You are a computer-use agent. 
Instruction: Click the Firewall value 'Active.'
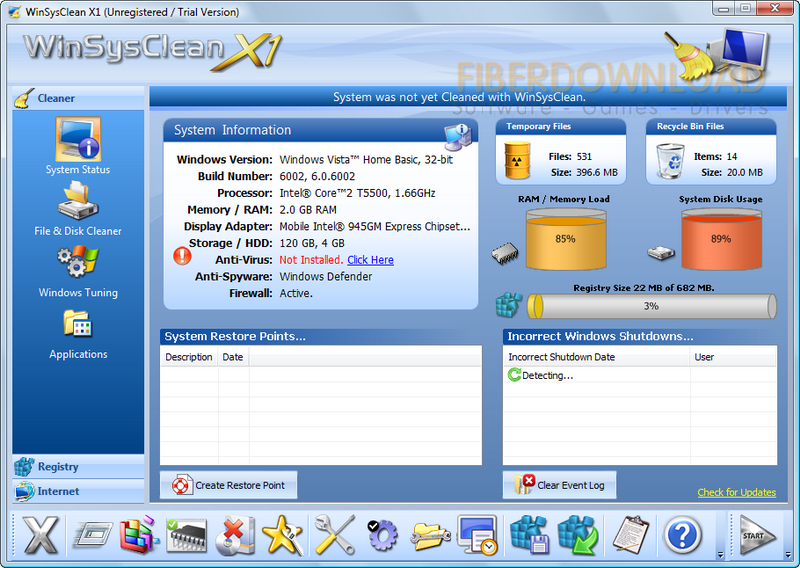(x=296, y=293)
